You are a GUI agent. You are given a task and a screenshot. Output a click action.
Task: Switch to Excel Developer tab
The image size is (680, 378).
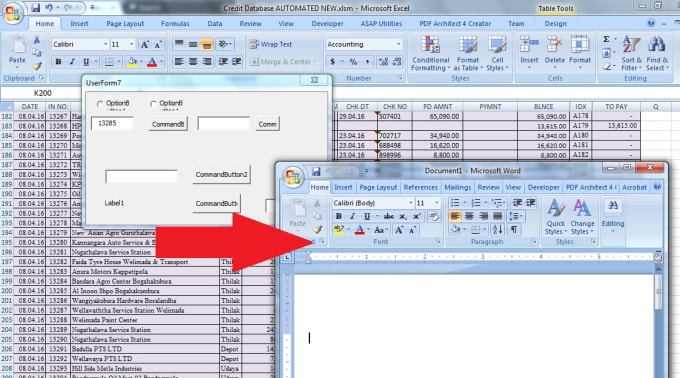pos(327,24)
